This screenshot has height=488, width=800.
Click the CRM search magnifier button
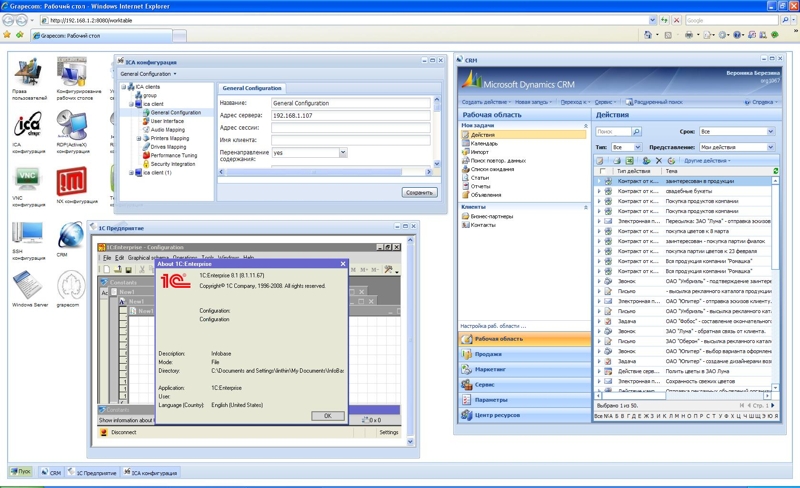click(637, 132)
